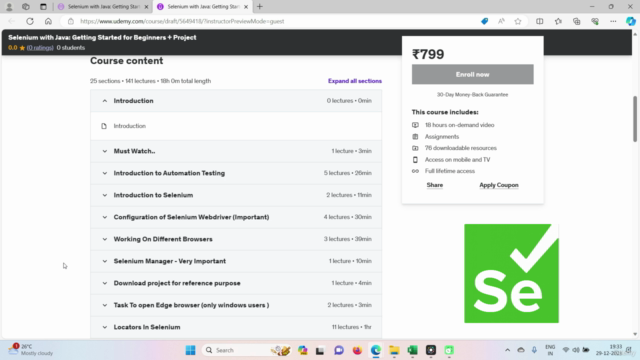640x360 pixels.
Task: Click the Share button
Action: pos(435,185)
